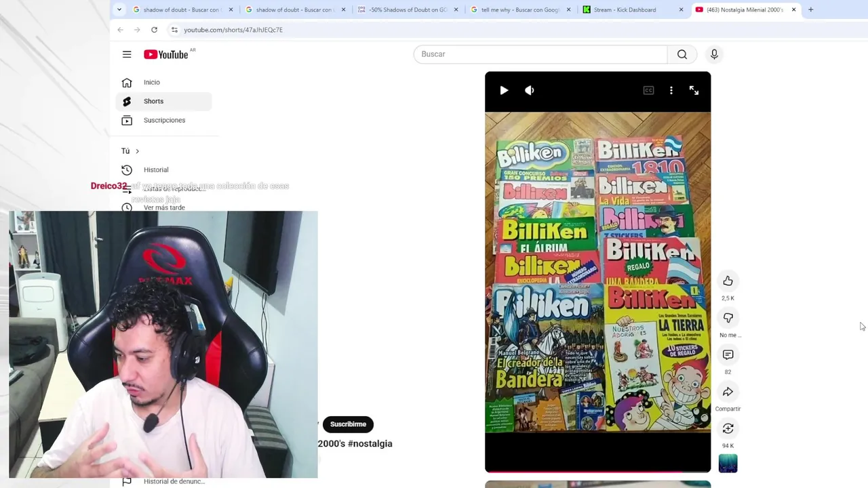This screenshot has height=488, width=868.
Task: Switch to first shadow of doubt tab
Action: point(181,9)
